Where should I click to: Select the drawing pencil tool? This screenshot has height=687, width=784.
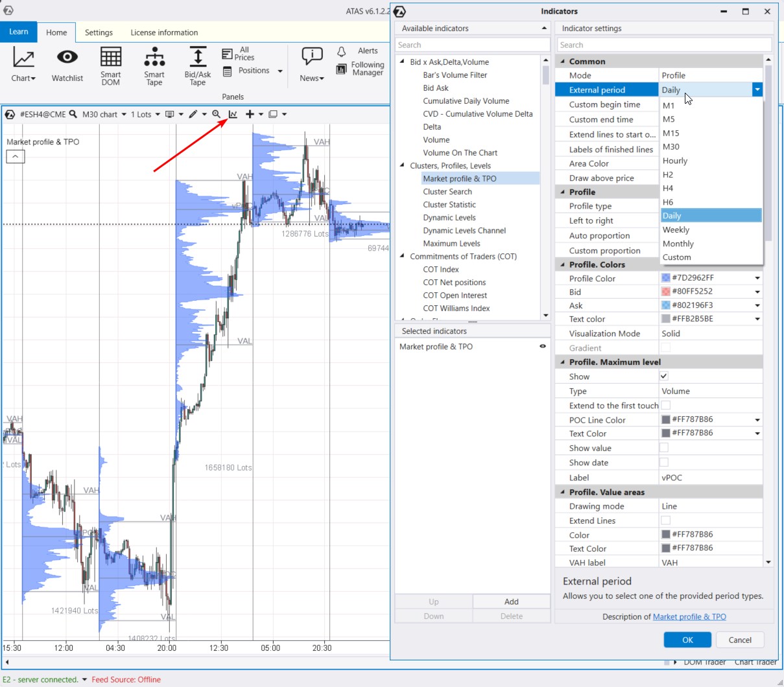(x=194, y=114)
